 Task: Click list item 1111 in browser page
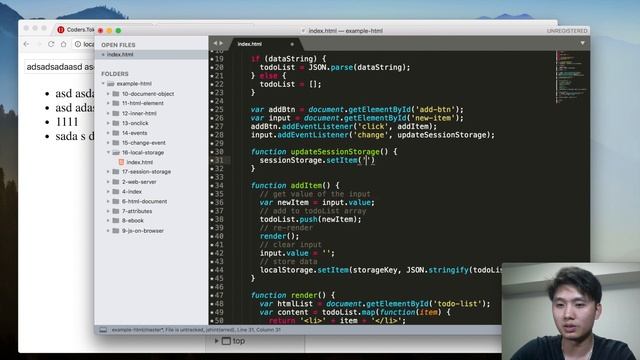coord(67,122)
